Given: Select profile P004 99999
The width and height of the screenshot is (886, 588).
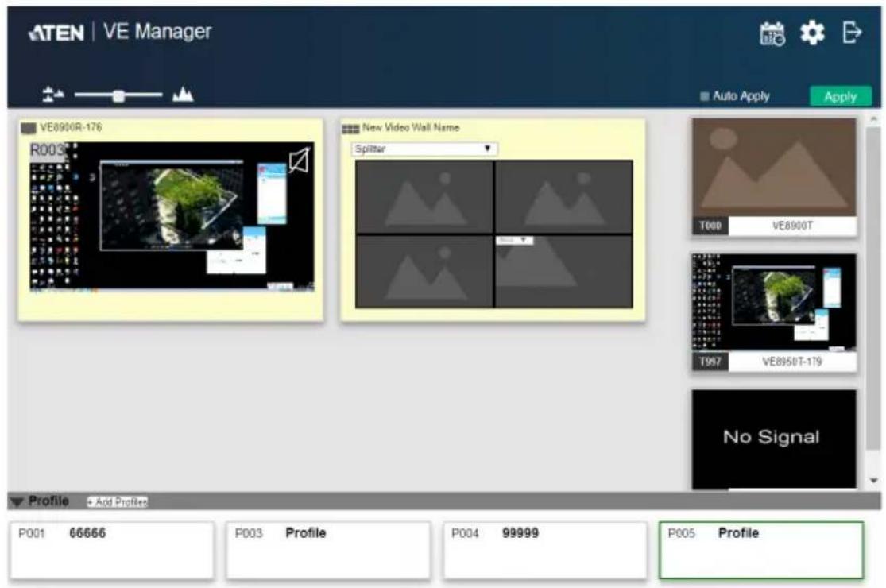Looking at the screenshot, I should tap(544, 550).
